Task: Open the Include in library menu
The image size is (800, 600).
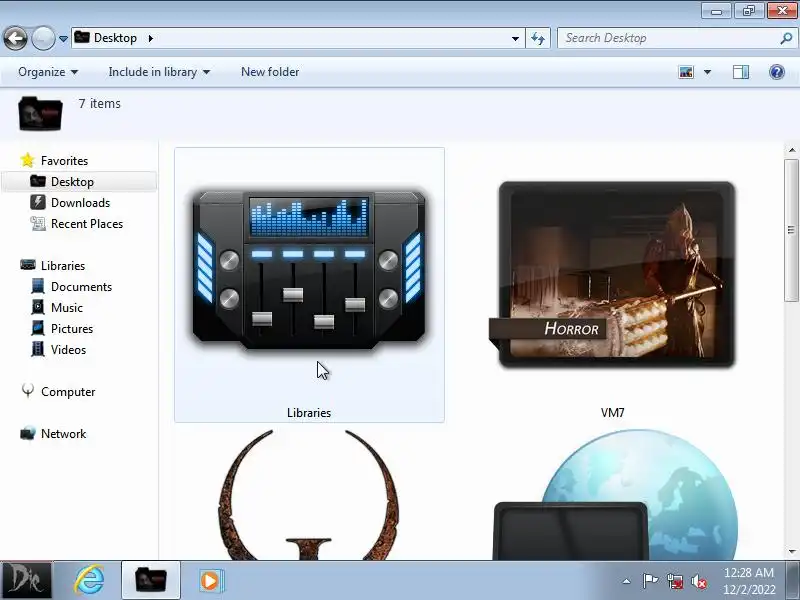Action: [159, 72]
